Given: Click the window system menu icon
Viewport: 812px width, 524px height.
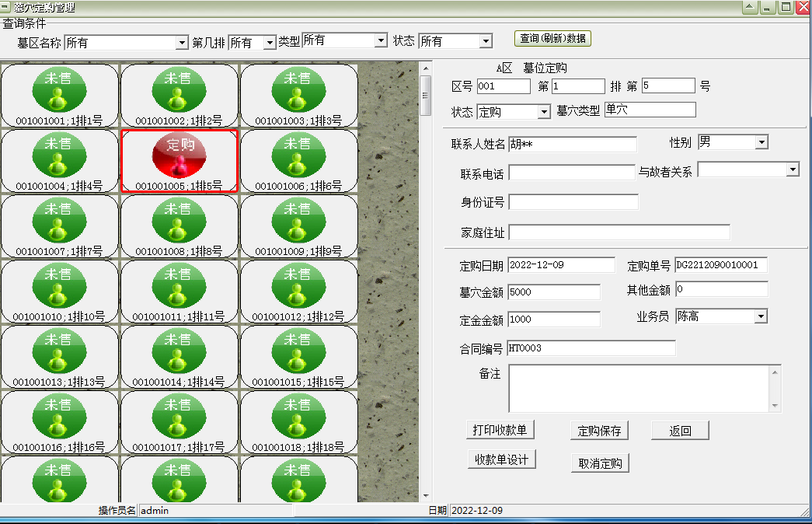Looking at the screenshot, I should click(x=5, y=7).
